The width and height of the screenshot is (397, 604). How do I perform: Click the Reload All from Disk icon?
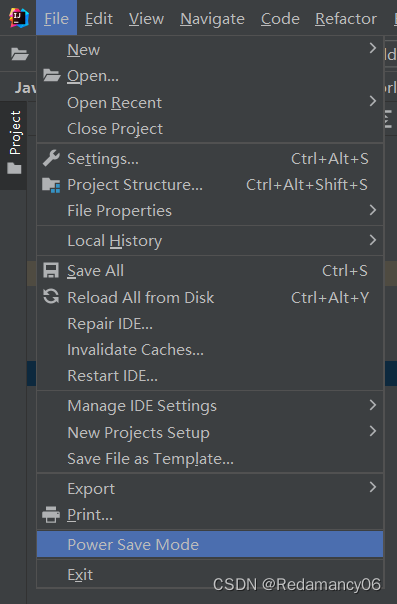[x=51, y=297]
